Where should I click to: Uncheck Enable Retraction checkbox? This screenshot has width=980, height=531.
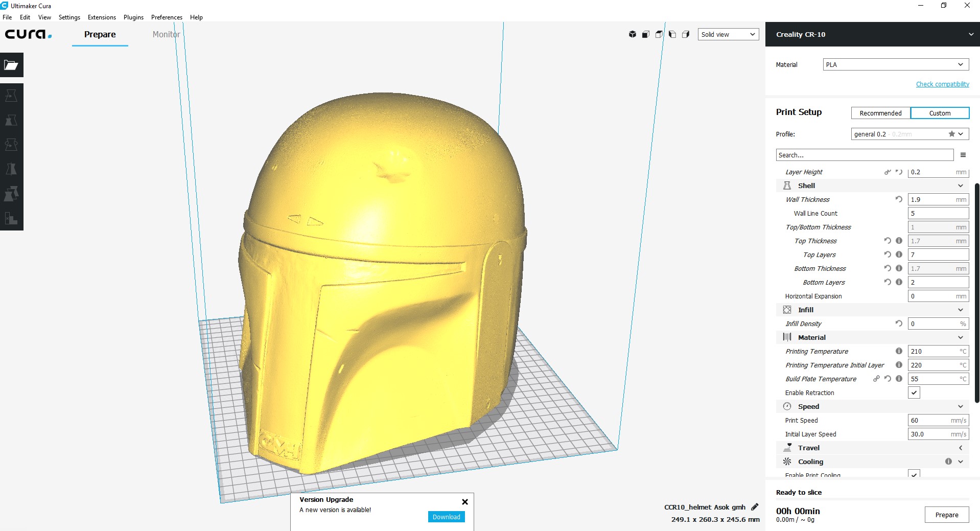[x=914, y=393]
